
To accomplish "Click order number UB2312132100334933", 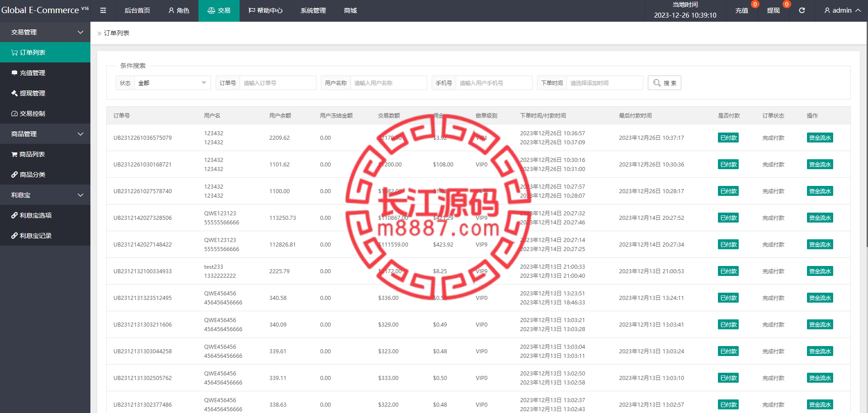I will 142,271.
